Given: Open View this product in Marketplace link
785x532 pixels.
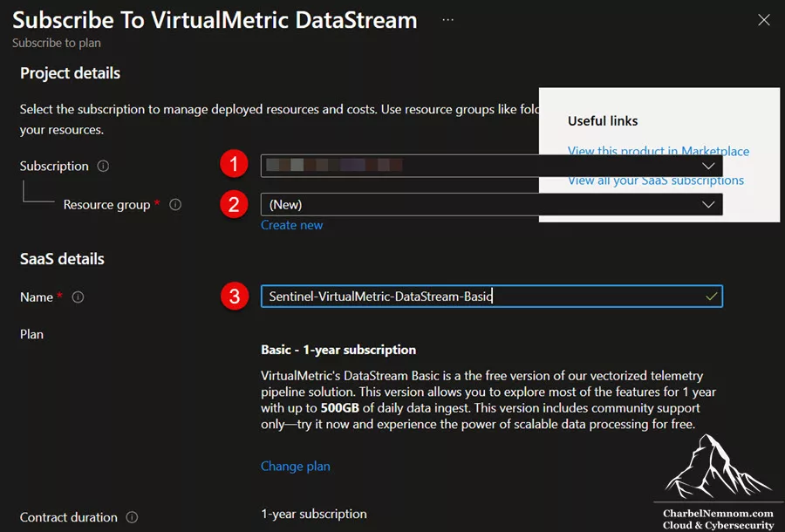Looking at the screenshot, I should click(x=659, y=151).
